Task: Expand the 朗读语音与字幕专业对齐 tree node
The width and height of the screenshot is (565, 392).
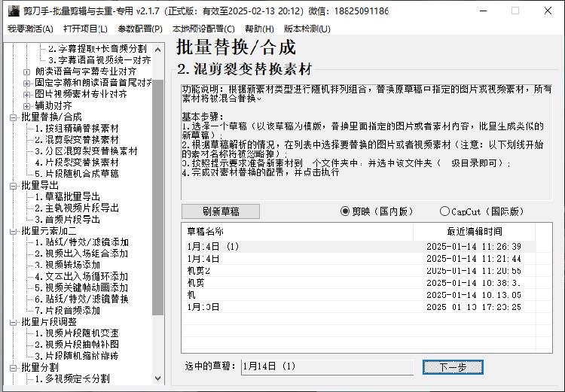Action: [x=28, y=71]
